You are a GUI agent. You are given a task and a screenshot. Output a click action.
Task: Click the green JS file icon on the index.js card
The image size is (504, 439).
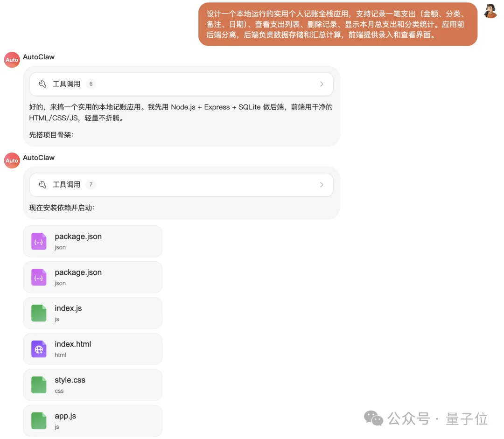(39, 313)
